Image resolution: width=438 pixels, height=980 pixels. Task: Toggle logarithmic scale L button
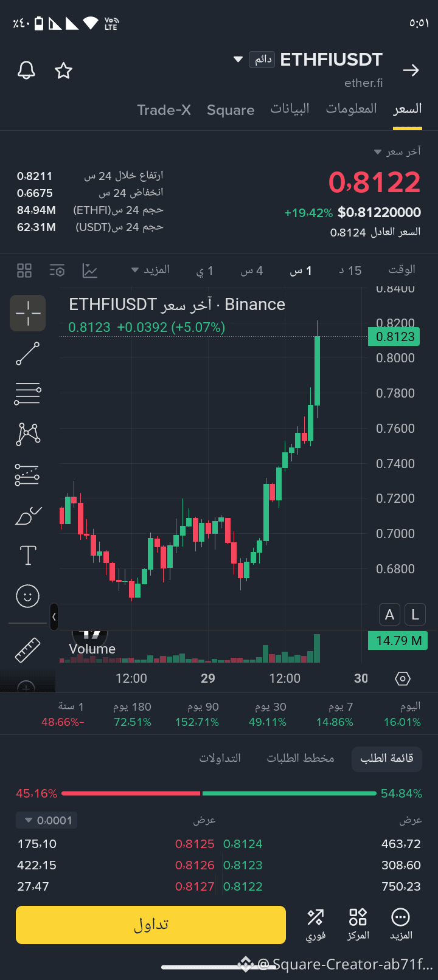click(x=415, y=615)
